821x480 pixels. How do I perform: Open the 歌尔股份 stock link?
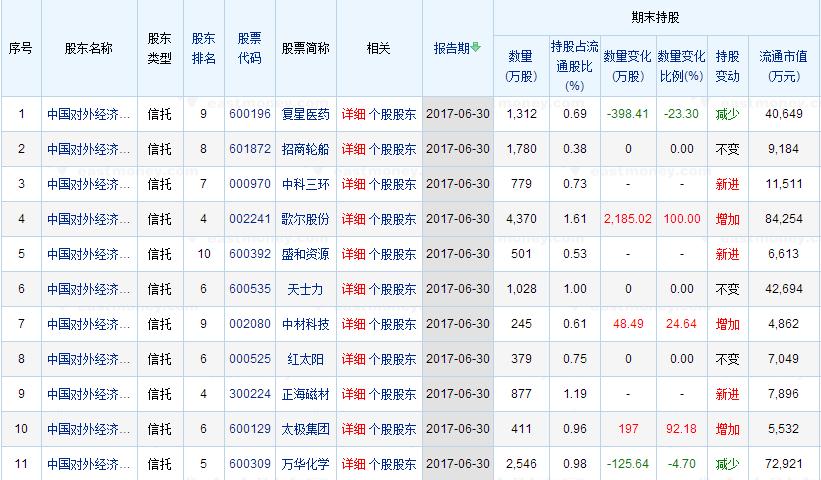(x=305, y=219)
